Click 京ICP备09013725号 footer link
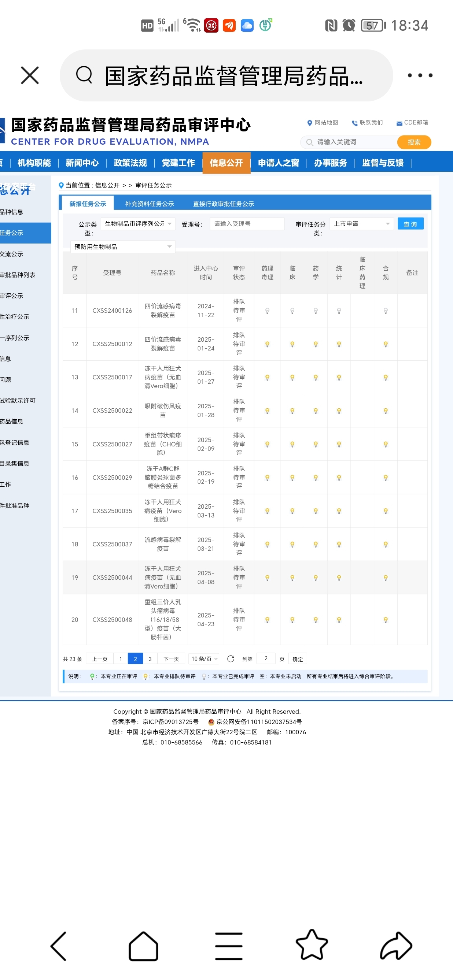The height and width of the screenshot is (980, 453). (x=170, y=722)
